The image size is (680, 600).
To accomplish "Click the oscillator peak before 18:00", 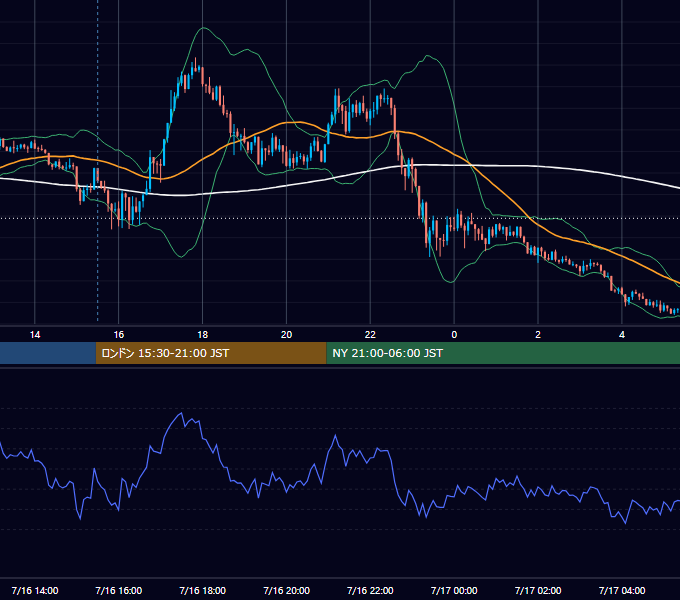I will (181, 413).
